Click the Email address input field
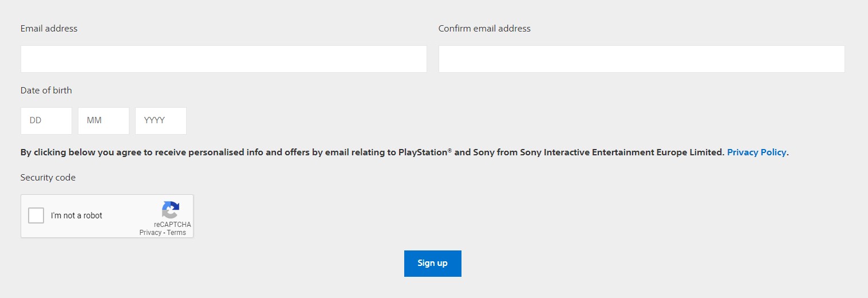Image resolution: width=868 pixels, height=298 pixels. [223, 59]
